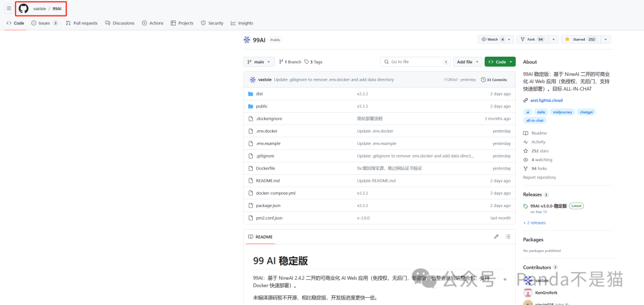The height and width of the screenshot is (305, 644).
Task: Open the 33 Commits history link
Action: click(494, 80)
